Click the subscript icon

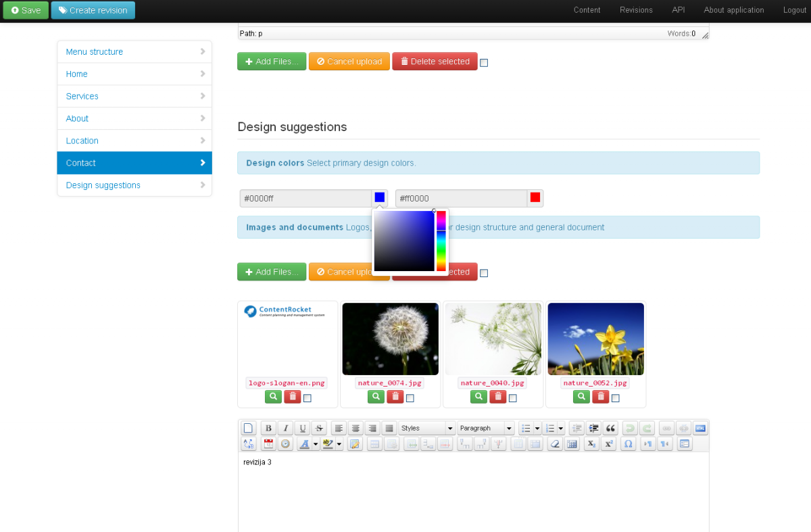(x=591, y=444)
